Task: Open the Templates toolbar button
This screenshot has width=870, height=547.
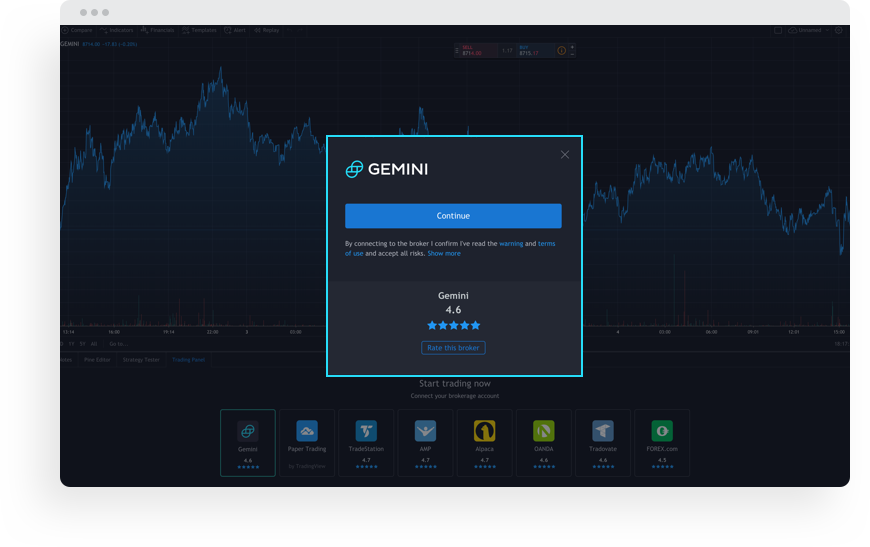Action: [x=200, y=30]
